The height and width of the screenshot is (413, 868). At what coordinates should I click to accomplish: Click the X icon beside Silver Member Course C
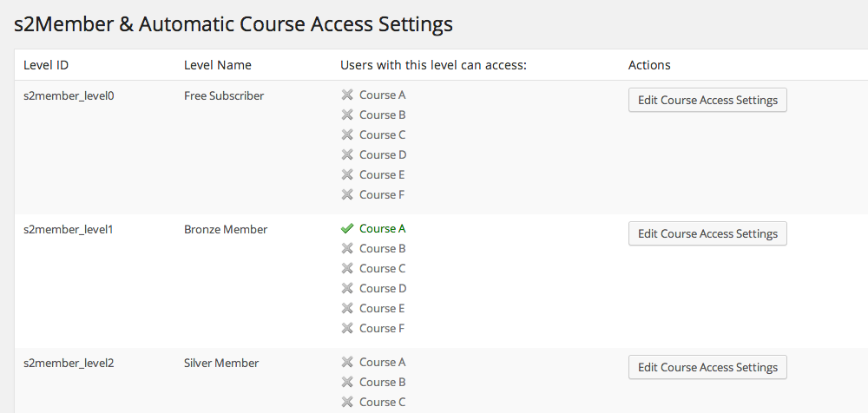click(347, 402)
